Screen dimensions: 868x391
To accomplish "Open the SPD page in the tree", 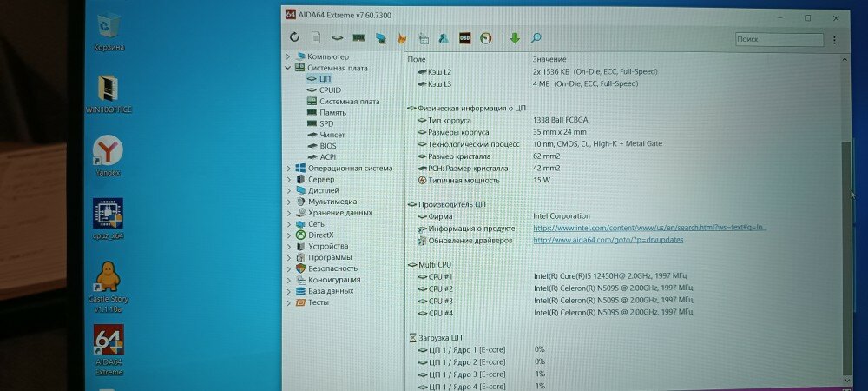I will (x=326, y=123).
